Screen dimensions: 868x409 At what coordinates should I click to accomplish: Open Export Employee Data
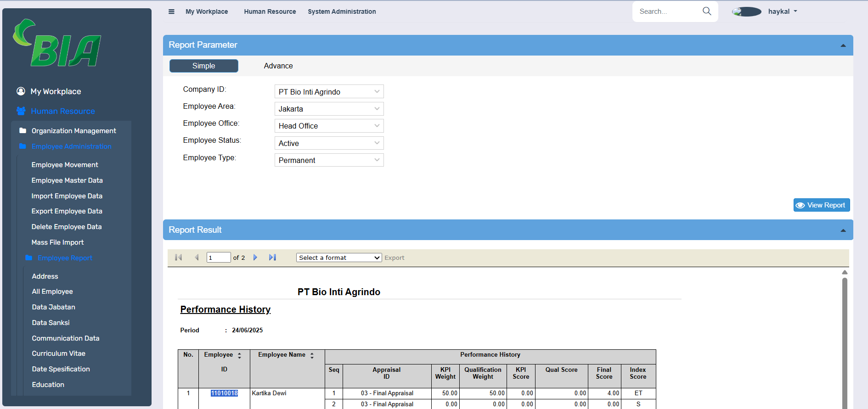[x=67, y=211]
